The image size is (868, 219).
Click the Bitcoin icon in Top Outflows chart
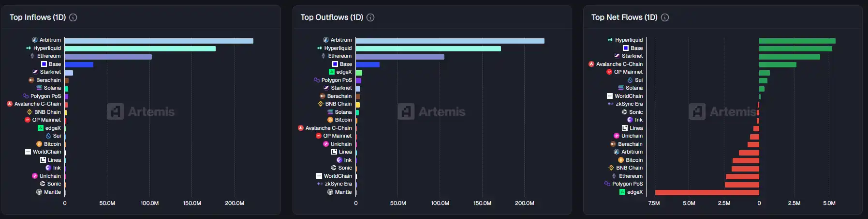coord(330,120)
